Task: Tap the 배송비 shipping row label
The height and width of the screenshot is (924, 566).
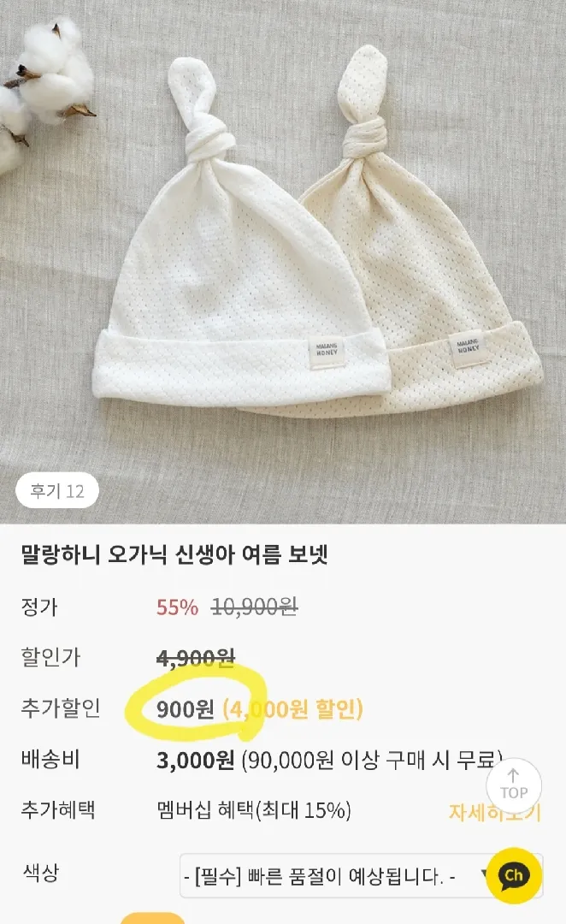Action: click(x=50, y=759)
